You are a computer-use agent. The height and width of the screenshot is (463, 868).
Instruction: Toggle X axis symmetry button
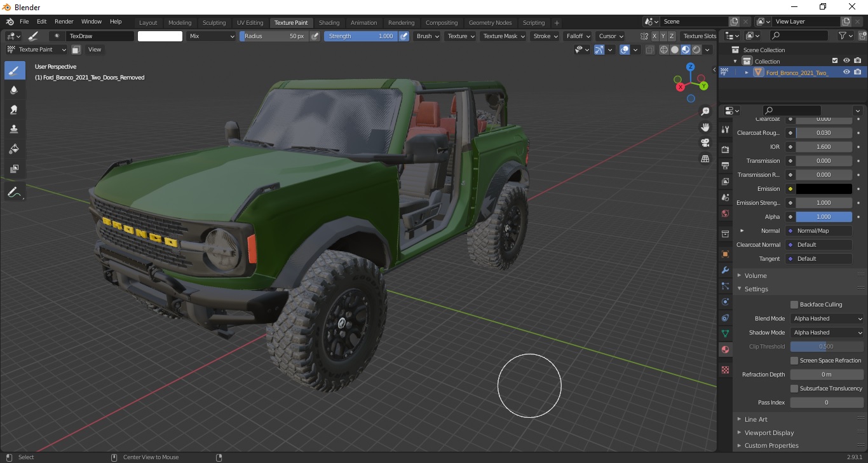(x=654, y=36)
